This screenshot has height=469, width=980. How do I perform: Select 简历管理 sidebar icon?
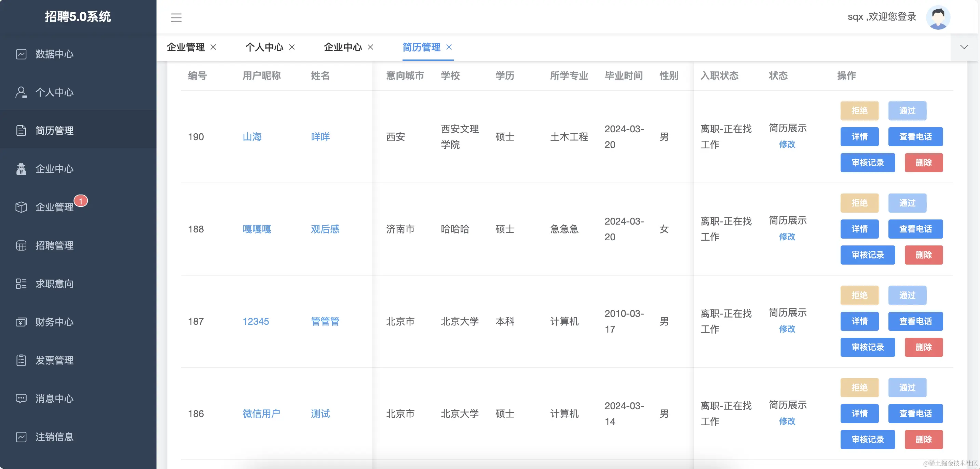click(x=55, y=131)
